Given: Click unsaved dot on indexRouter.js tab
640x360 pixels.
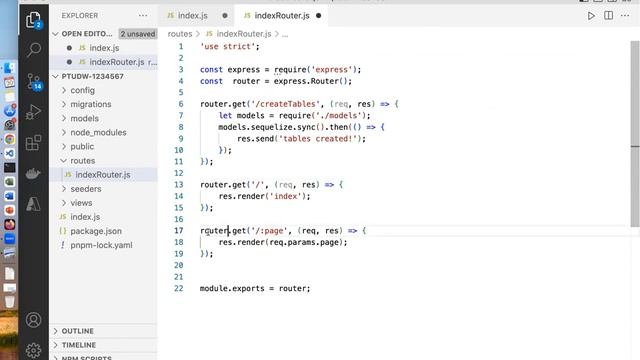Looking at the screenshot, I should coord(318,16).
